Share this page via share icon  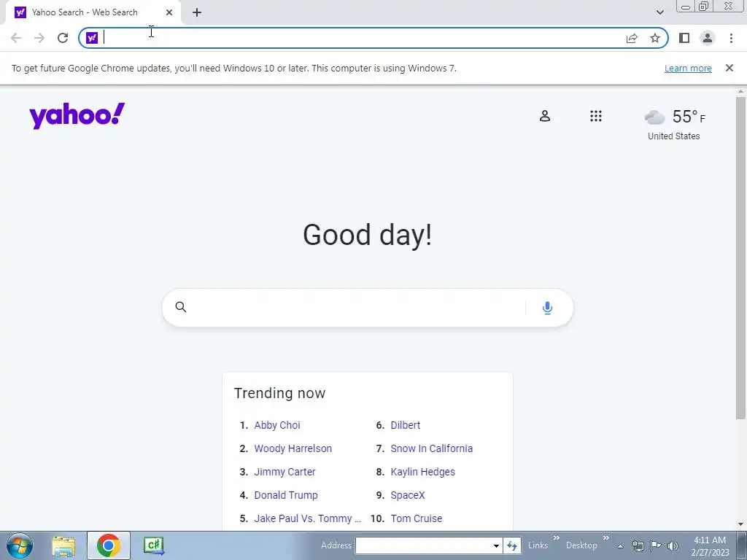[632, 38]
